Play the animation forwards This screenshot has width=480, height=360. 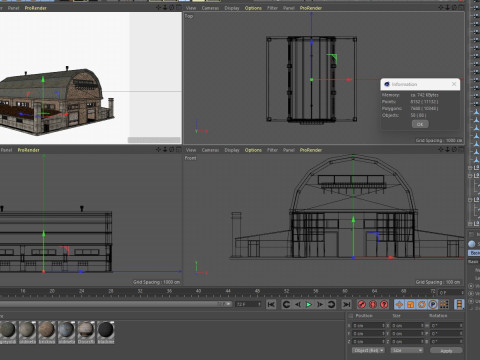click(x=309, y=304)
